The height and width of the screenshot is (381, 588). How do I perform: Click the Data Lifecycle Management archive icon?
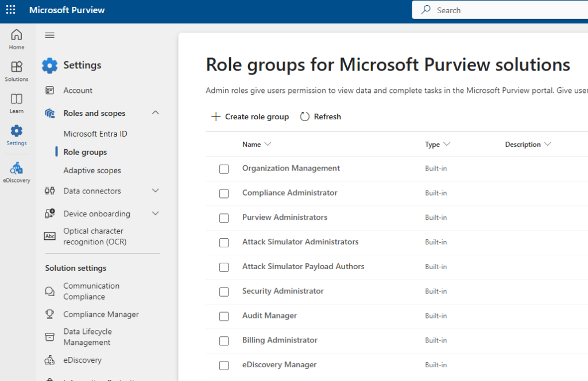tap(49, 337)
